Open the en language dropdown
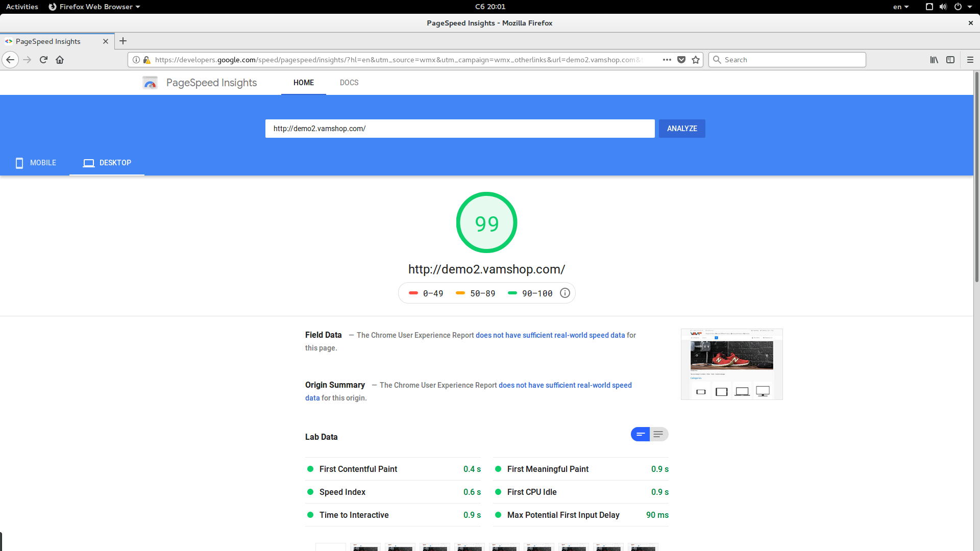 tap(900, 7)
